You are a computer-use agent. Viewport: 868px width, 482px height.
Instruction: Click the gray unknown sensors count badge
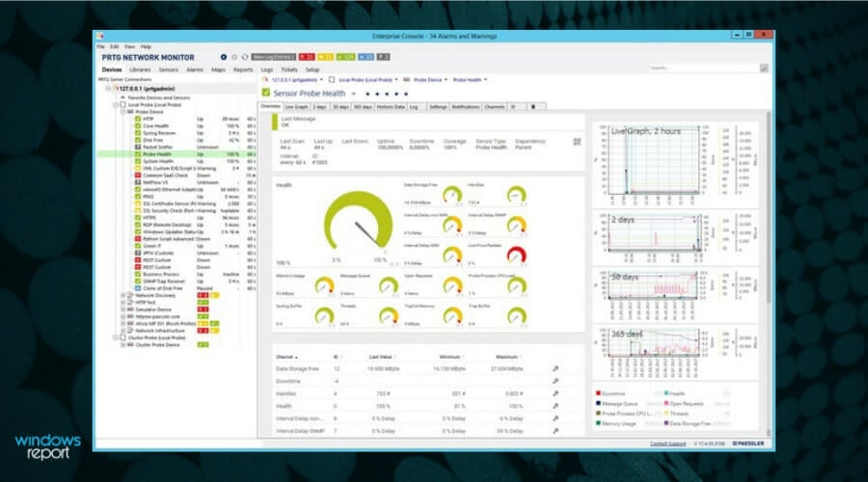pyautogui.click(x=383, y=57)
